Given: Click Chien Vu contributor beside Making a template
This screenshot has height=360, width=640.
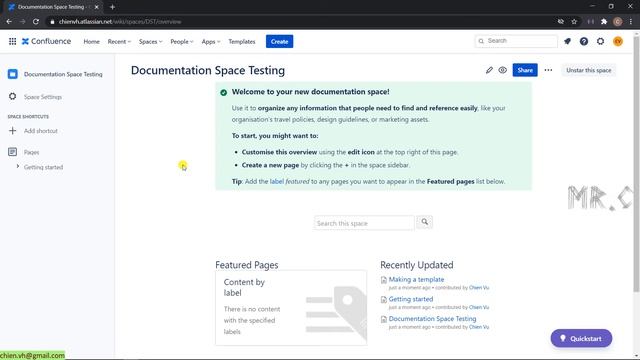Looking at the screenshot, I should [479, 287].
